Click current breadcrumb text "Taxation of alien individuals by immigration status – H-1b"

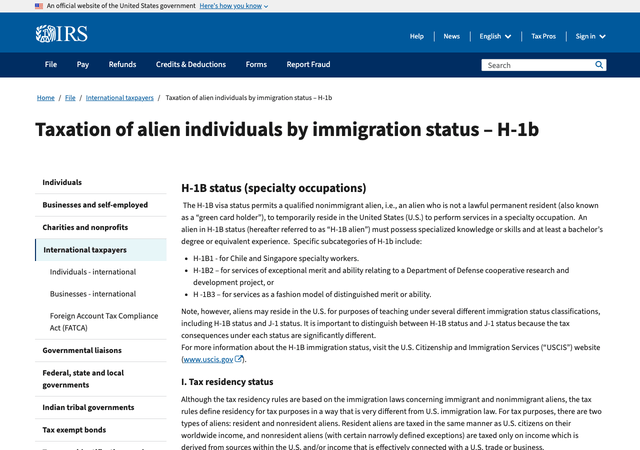click(x=249, y=98)
